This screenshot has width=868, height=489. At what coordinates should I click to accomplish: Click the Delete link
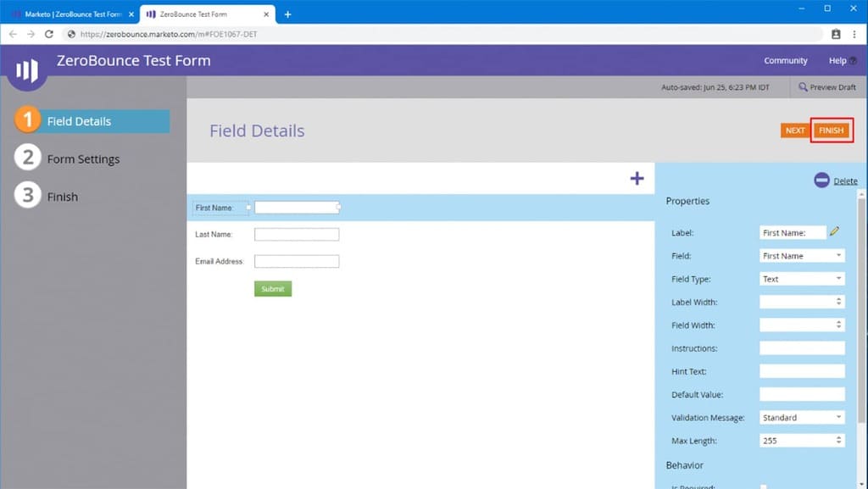[845, 181]
